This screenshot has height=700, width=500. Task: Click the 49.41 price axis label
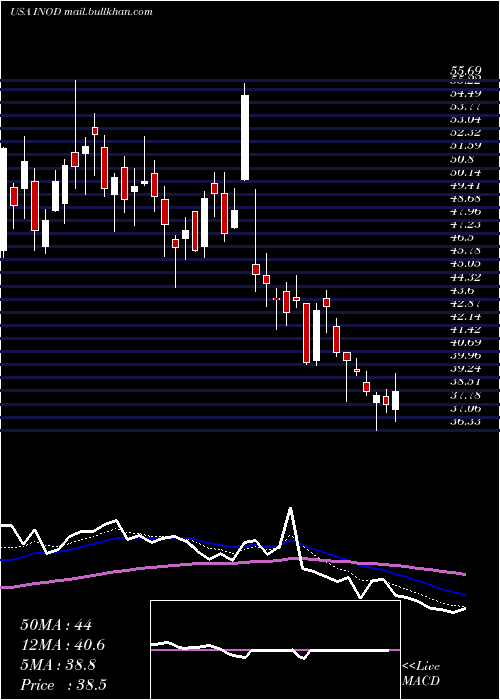click(x=465, y=184)
